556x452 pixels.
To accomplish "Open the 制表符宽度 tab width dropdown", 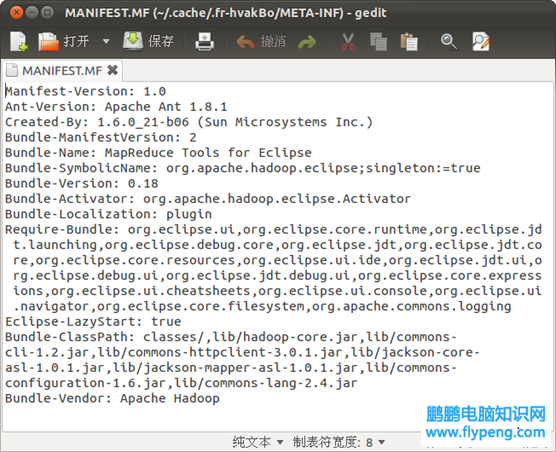I will 339,442.
